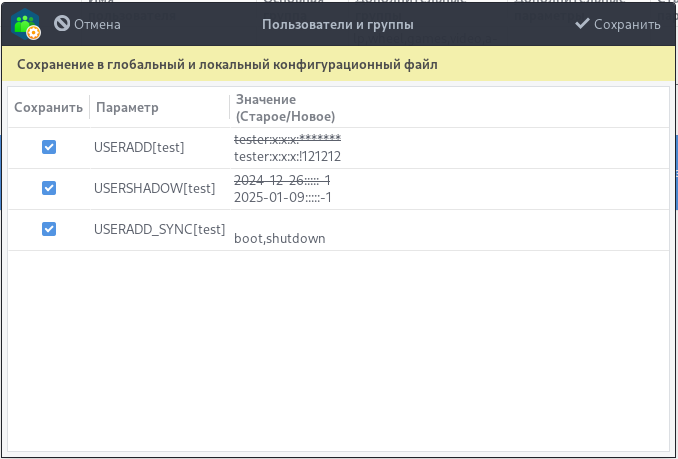Screen dimensions: 678x459
Task: Select the USERSHADOW[test] parameter label
Action: click(154, 188)
